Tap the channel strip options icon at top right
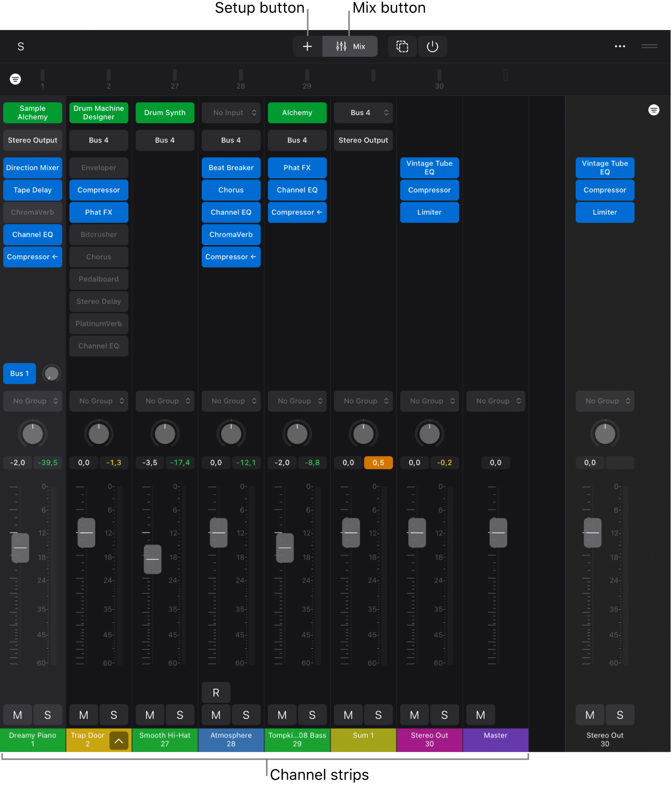The image size is (672, 788). tap(654, 110)
